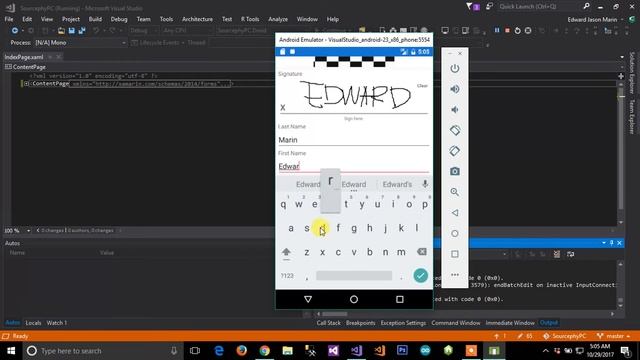Tap the keyboard backspace key
This screenshot has height=360, width=640.
[422, 251]
